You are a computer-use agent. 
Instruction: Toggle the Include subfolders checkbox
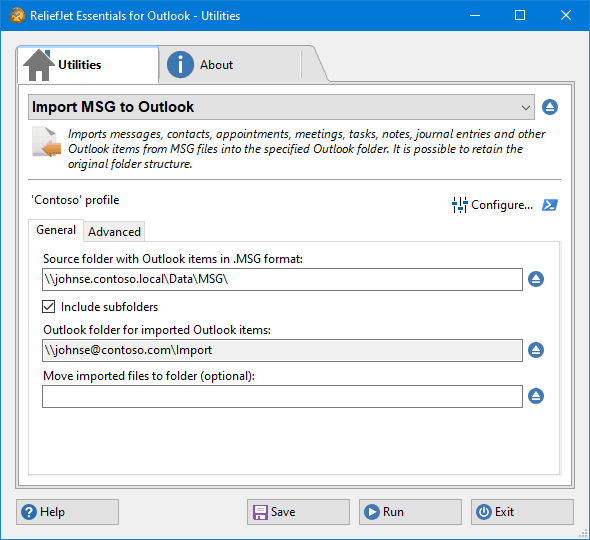tap(49, 307)
